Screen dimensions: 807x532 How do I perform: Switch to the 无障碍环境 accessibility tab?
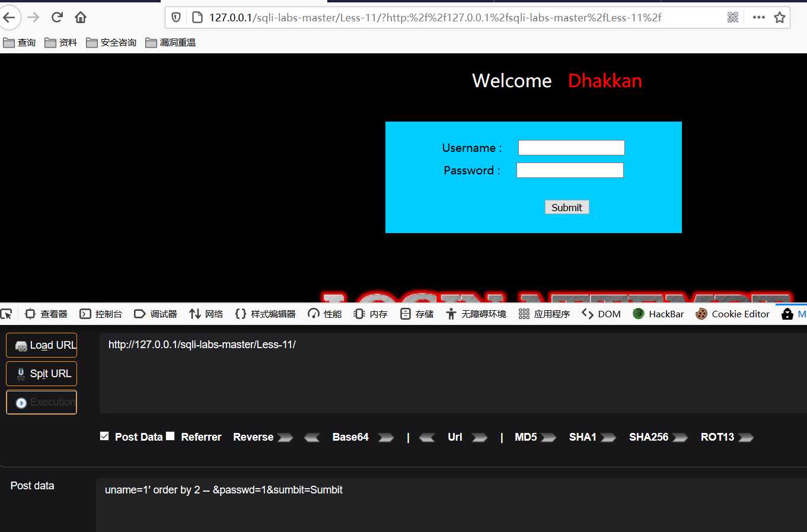[476, 314]
